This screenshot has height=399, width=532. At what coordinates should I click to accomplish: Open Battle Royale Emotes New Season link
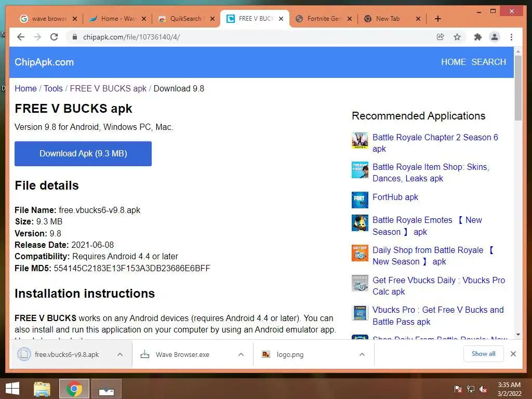(427, 226)
